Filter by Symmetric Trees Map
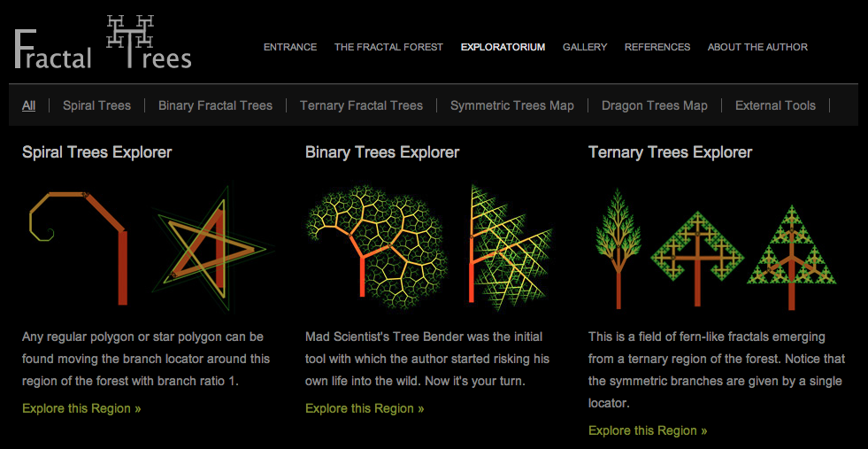The width and height of the screenshot is (868, 449). tap(512, 105)
